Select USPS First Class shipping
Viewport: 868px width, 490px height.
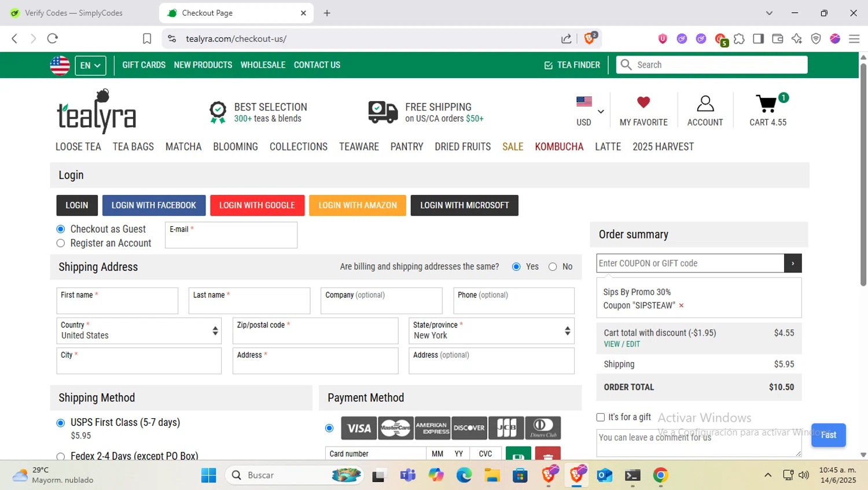(x=61, y=423)
